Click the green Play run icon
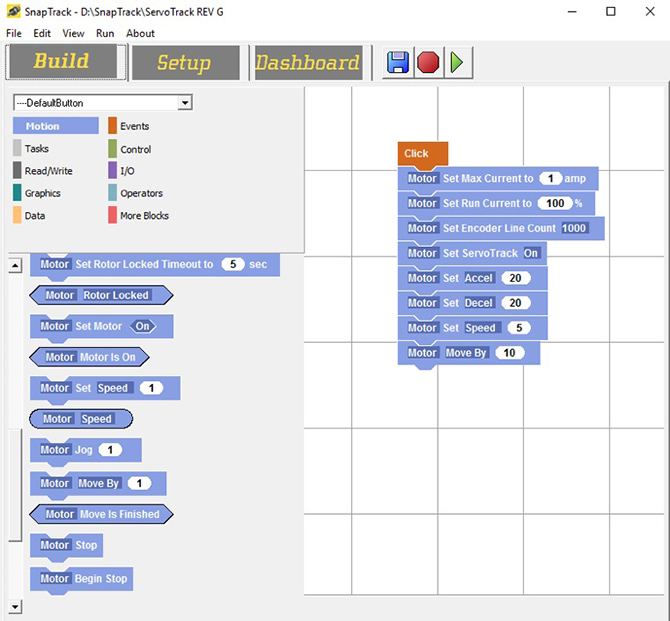 coord(457,62)
